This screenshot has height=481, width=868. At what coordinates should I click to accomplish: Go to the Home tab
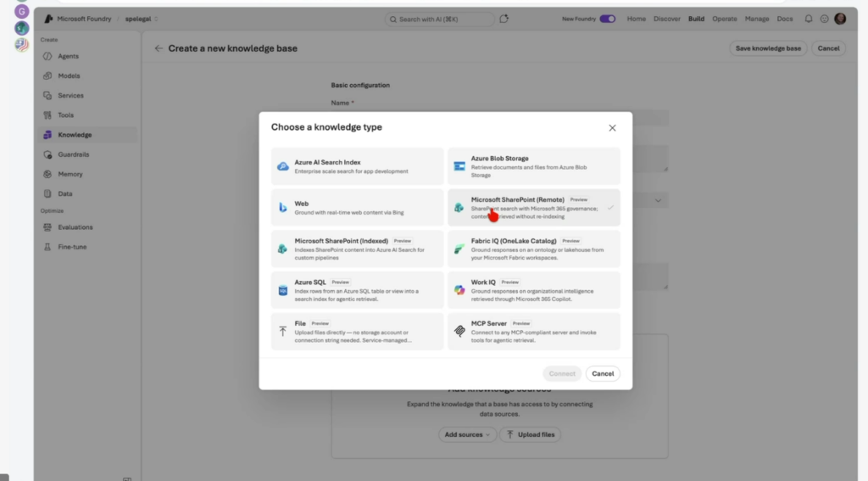[x=636, y=19]
